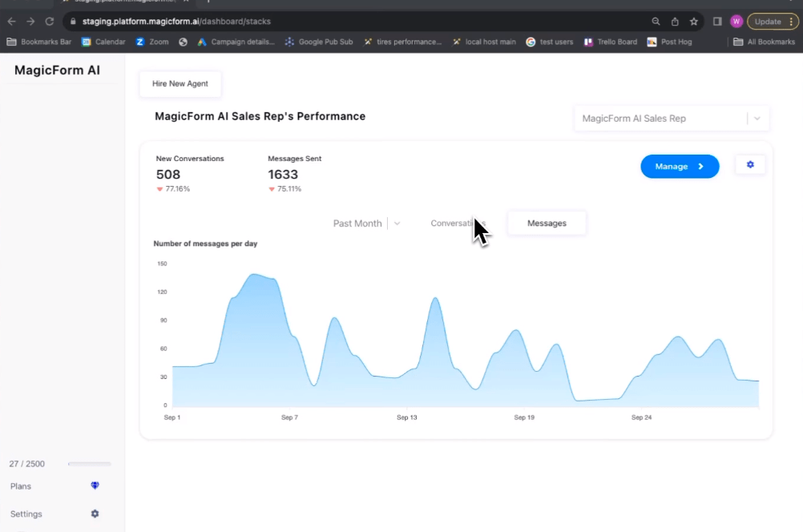Open the local host main bookmark

pyautogui.click(x=484, y=42)
